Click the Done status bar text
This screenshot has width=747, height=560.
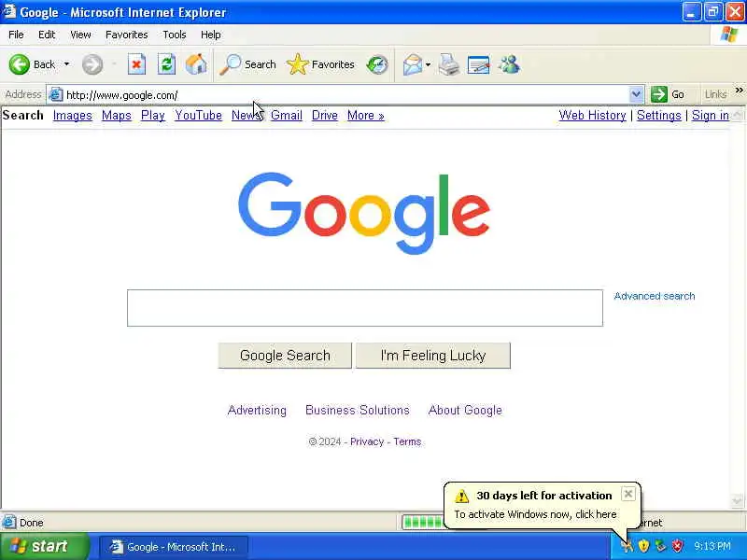pos(32,523)
